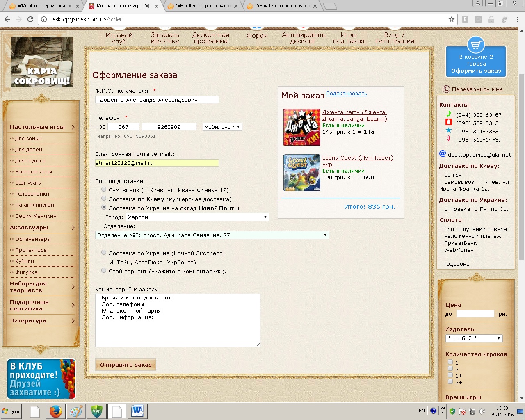The height and width of the screenshot is (420, 525).
Task: Click подробно link under payment info
Action: [456, 264]
